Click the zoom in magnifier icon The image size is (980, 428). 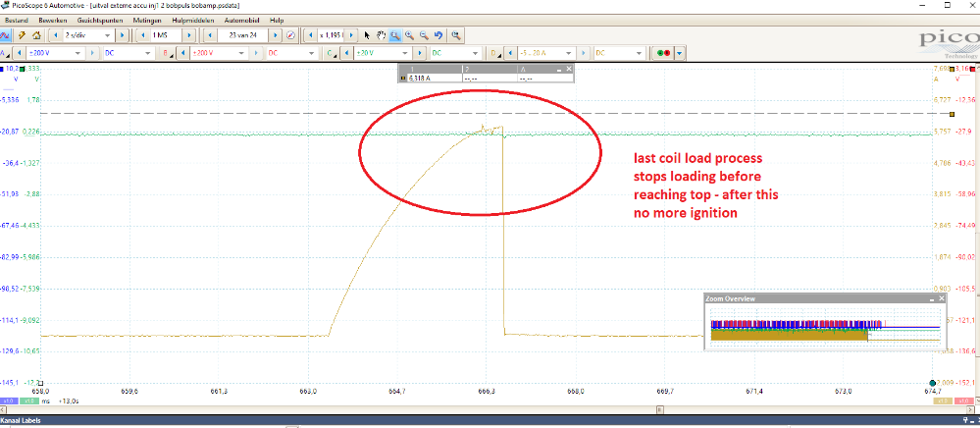pyautogui.click(x=409, y=35)
